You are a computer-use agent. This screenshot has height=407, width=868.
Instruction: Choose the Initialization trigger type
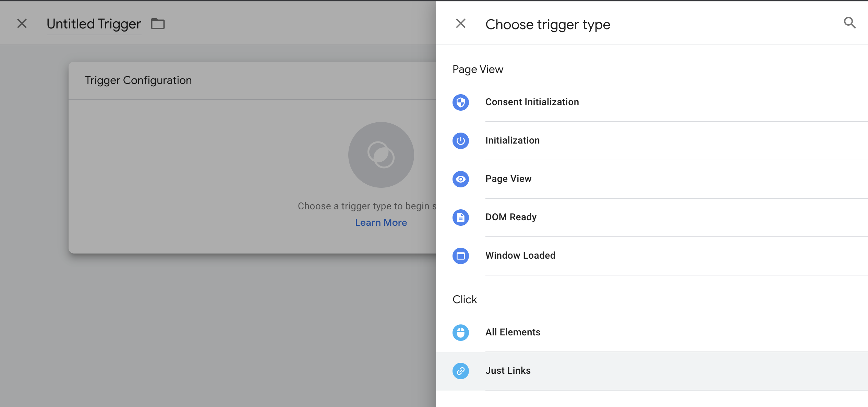tap(513, 140)
